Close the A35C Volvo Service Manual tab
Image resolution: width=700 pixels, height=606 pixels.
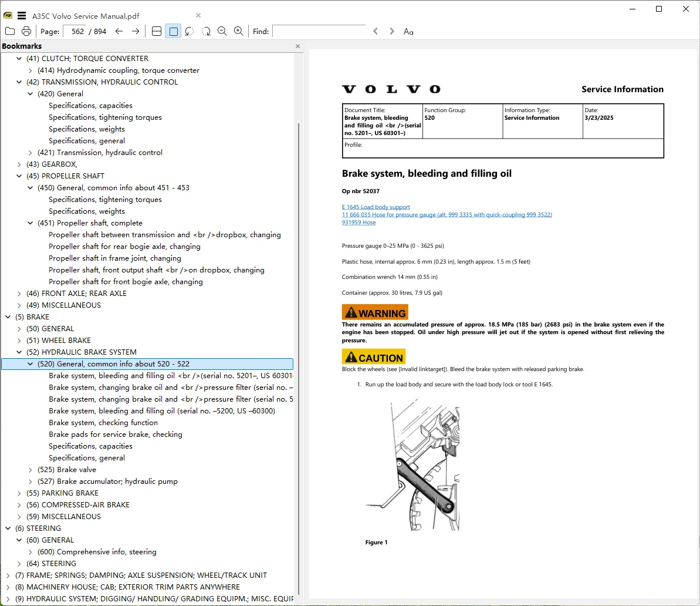click(x=198, y=15)
